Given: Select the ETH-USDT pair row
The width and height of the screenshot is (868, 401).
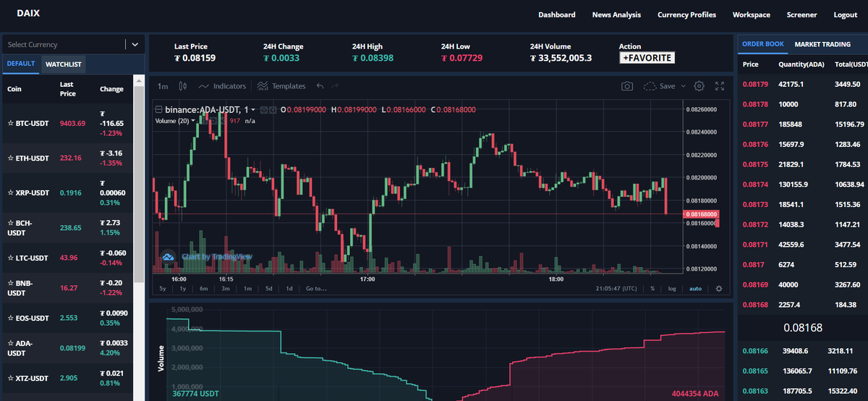Looking at the screenshot, I should (x=69, y=158).
